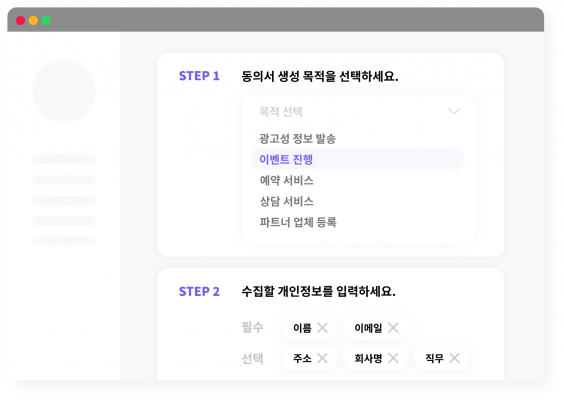Open the first sidebar placeholder item
Image resolution: width=564 pixels, height=400 pixels.
click(64, 159)
